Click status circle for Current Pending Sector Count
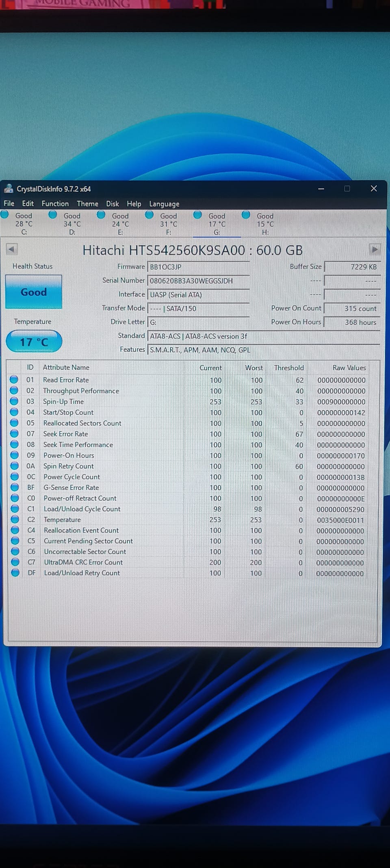Viewport: 390px width, 868px height. (x=15, y=541)
